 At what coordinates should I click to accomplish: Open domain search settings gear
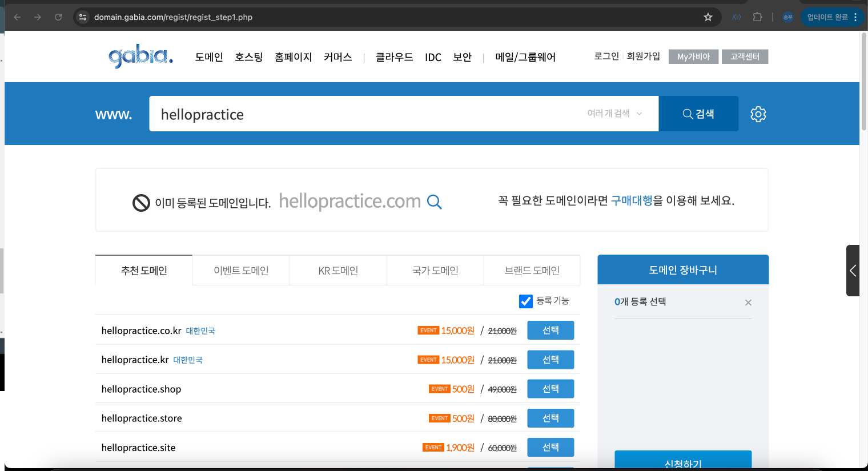758,114
